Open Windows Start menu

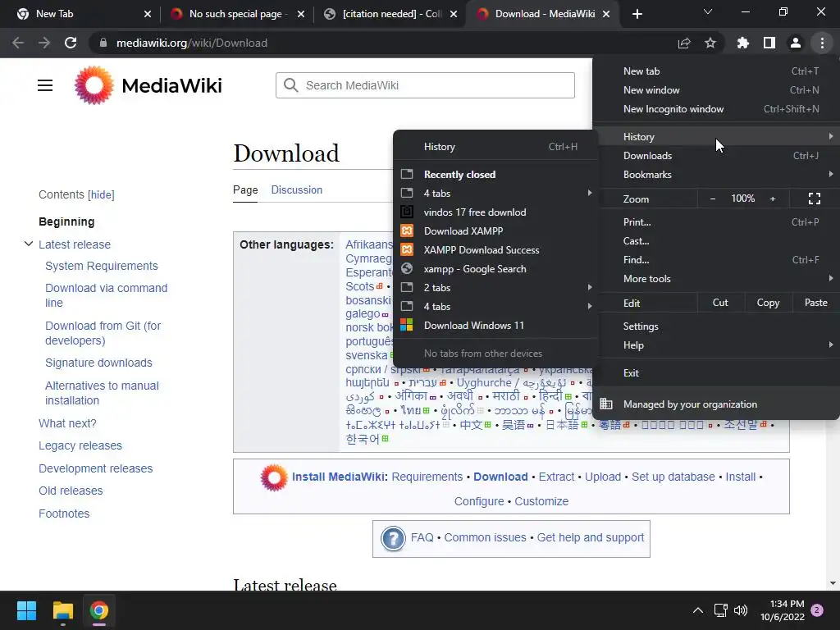click(26, 610)
